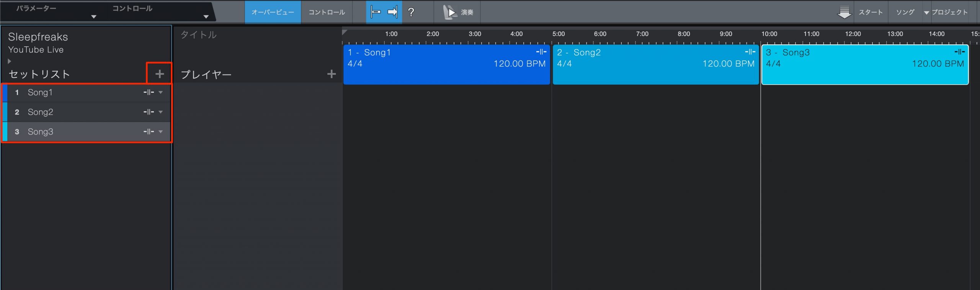Open the ソング page

905,12
